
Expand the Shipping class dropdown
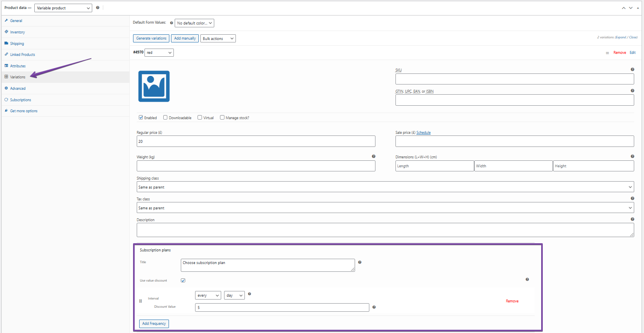pyautogui.click(x=385, y=187)
